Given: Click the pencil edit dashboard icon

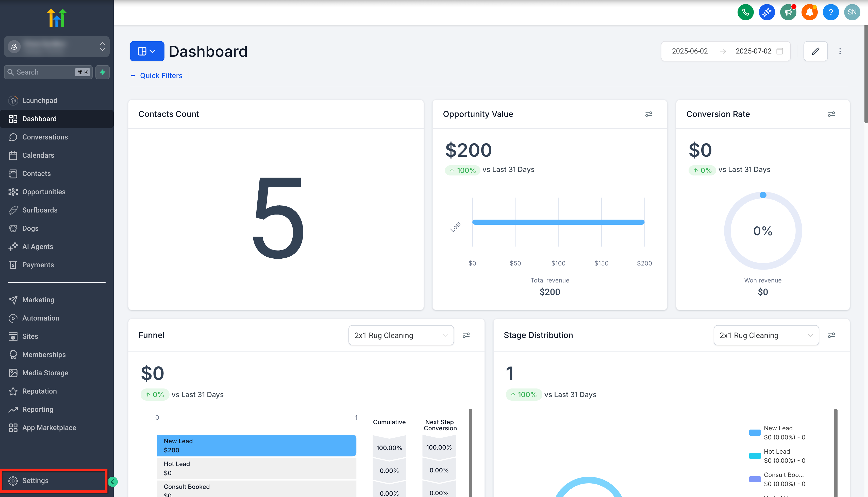Looking at the screenshot, I should click(x=815, y=51).
